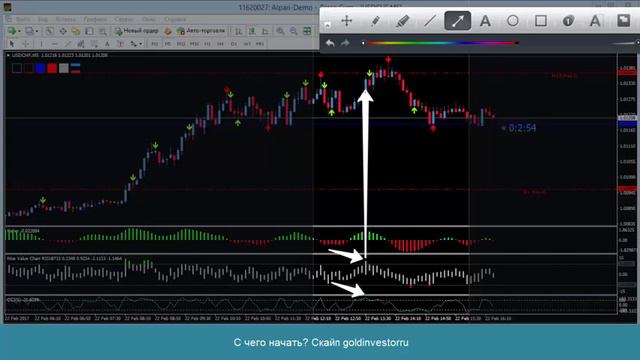Viewport: 640px width, 360px height.
Task: Open the profiles icon in MetaTrader toolbar
Action: tap(29, 31)
